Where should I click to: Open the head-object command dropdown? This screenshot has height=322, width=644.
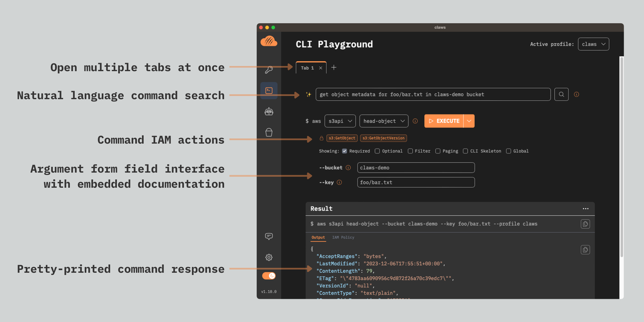(x=384, y=121)
